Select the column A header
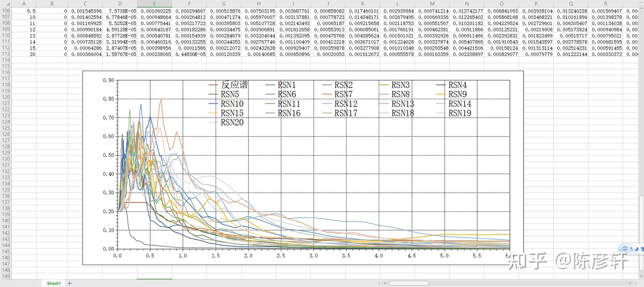This screenshot has width=644, height=287. [x=24, y=4]
